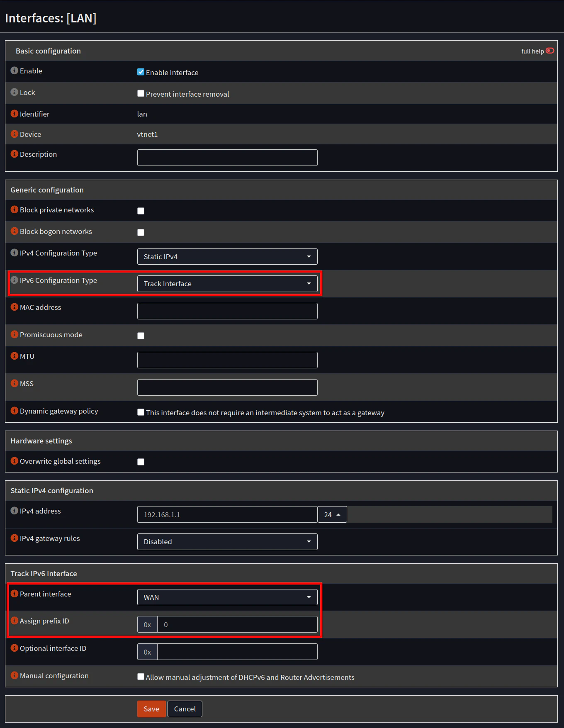Open the IPv6 Configuration Type dropdown
This screenshot has height=728, width=564.
point(227,284)
